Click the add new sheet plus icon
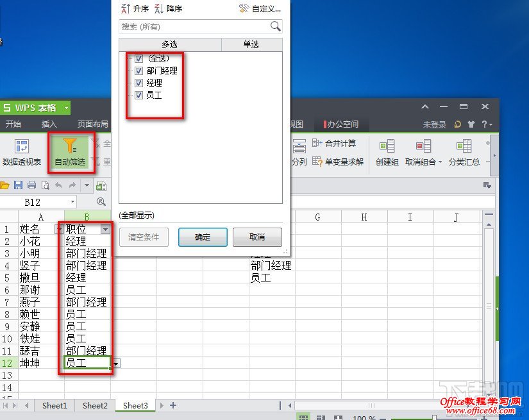 coord(173,405)
